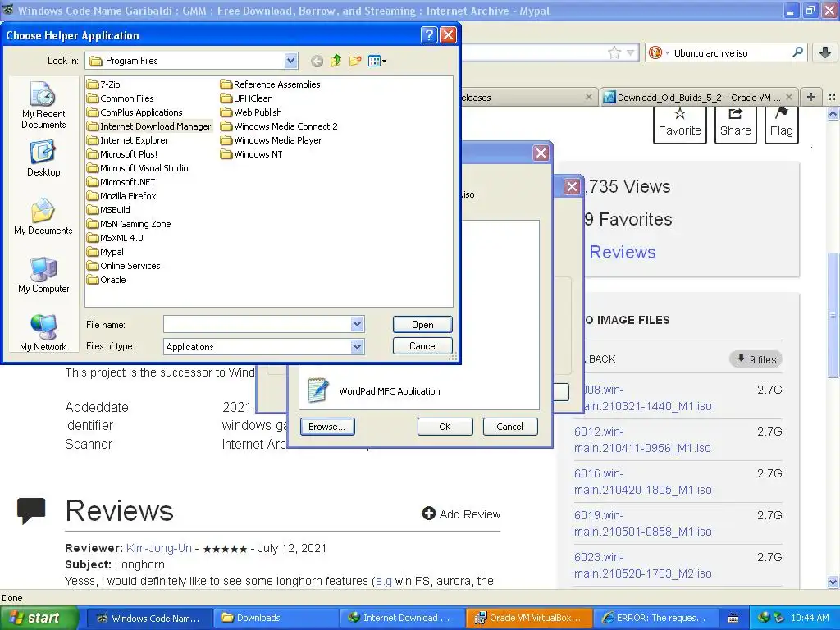Expand the File name dropdown

click(358, 324)
